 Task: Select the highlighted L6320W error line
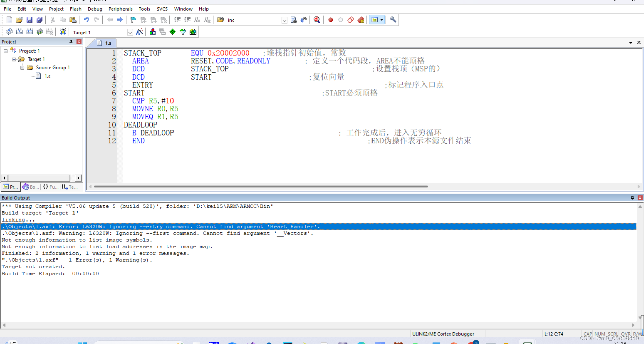pos(161,227)
